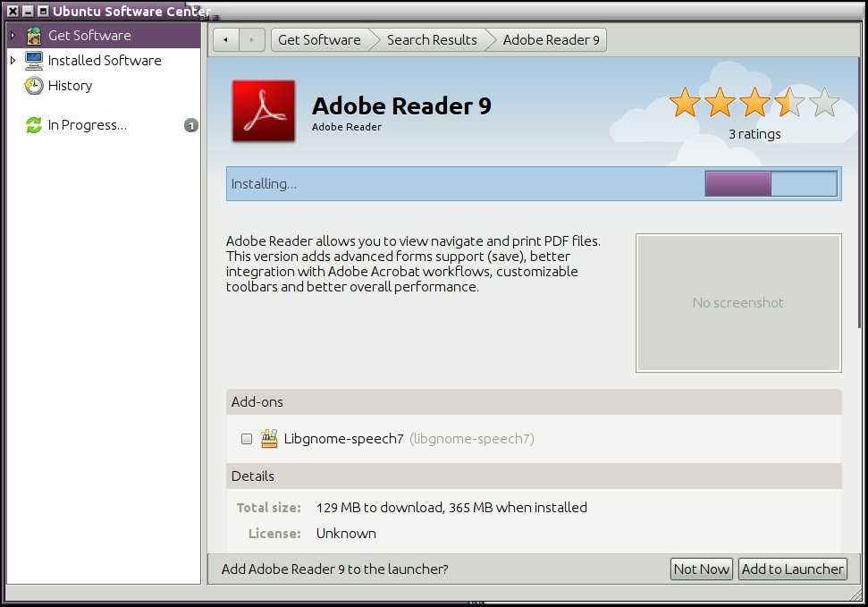
Task: Click the half-filled fourth rating star
Action: point(789,102)
